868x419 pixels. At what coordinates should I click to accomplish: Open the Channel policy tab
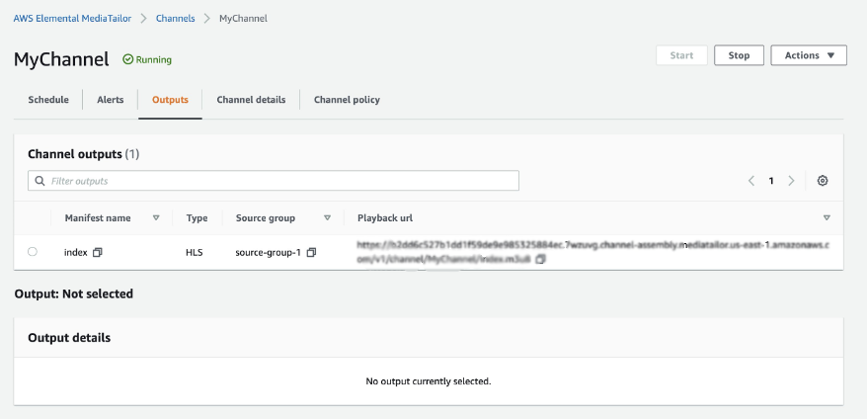pos(347,100)
